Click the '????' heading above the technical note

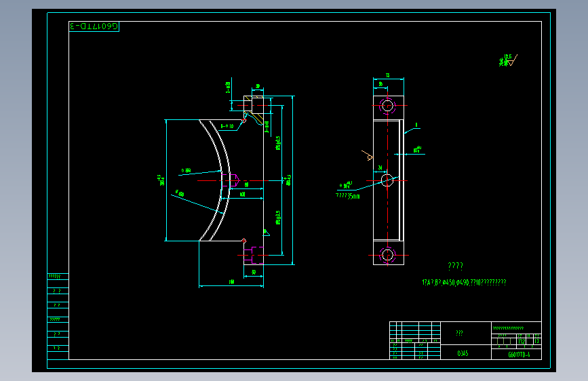click(455, 266)
